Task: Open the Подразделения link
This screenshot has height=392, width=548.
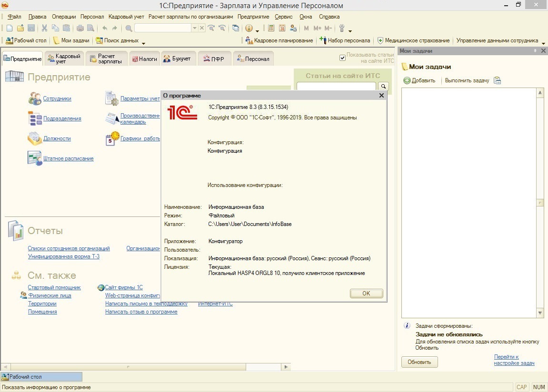Action: [x=62, y=118]
